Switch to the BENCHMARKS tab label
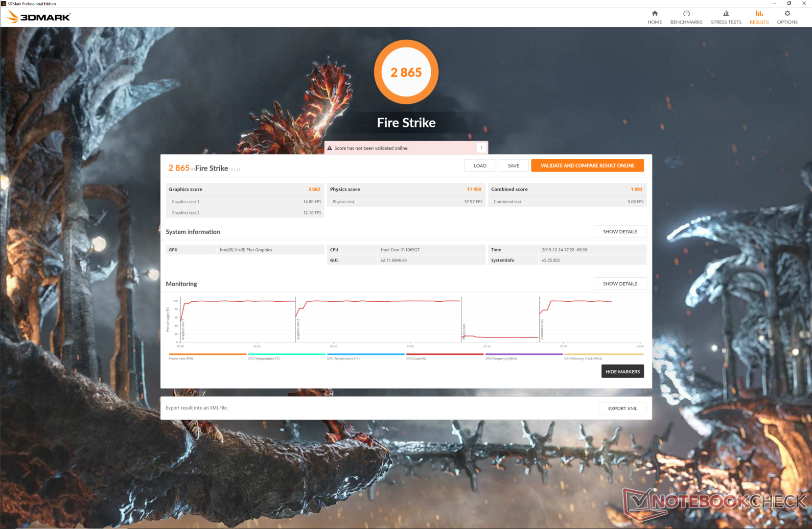812x529 pixels. tap(686, 22)
